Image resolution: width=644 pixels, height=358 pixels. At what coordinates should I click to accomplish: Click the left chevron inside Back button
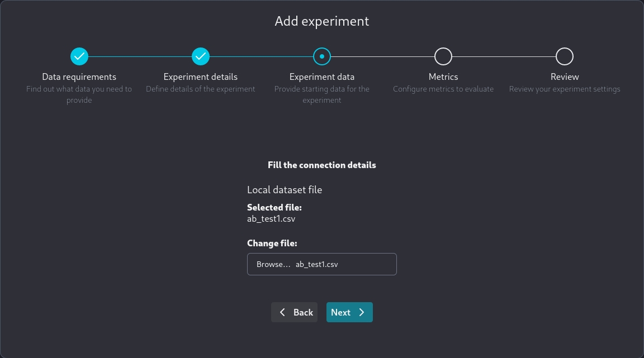tap(282, 312)
